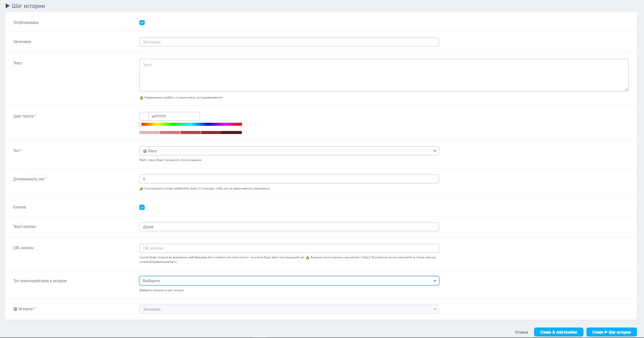Click the Отмена link
Image resolution: width=644 pixels, height=338 pixels.
521,332
